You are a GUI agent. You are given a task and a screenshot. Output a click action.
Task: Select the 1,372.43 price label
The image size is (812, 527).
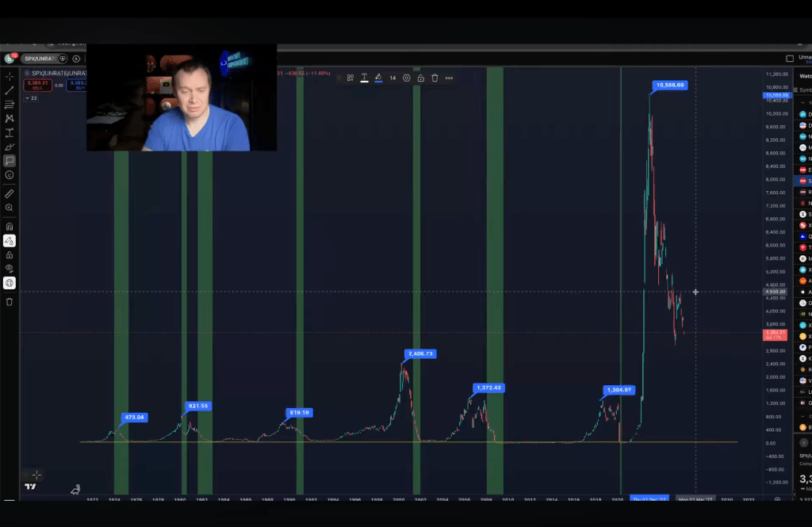(x=488, y=388)
